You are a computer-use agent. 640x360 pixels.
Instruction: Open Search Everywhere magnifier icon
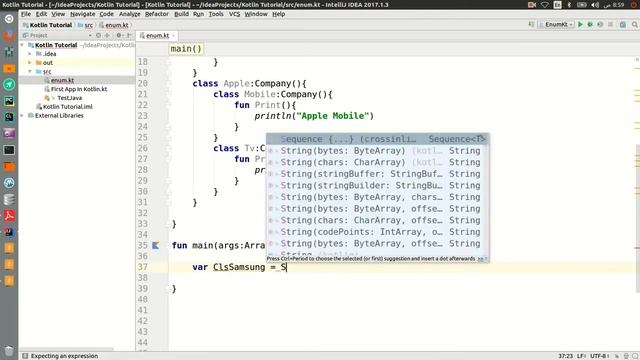[634, 24]
